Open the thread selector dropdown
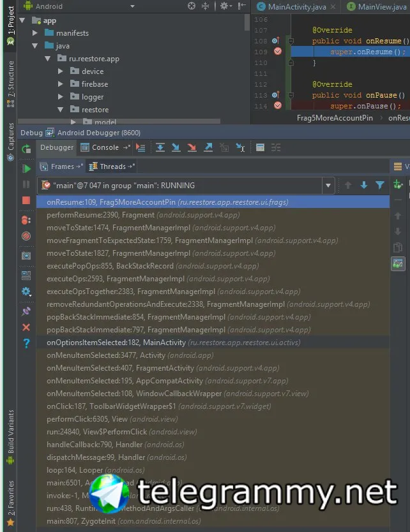The width and height of the screenshot is (410, 532). point(328,186)
